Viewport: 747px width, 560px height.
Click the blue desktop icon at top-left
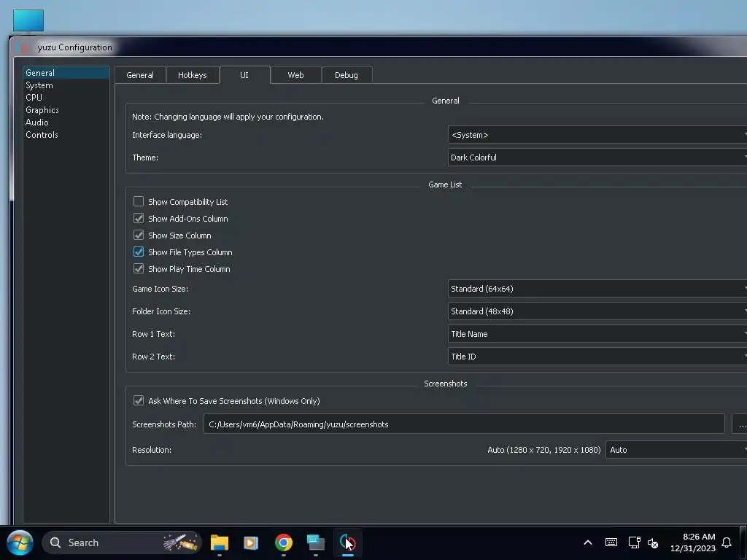(28, 20)
